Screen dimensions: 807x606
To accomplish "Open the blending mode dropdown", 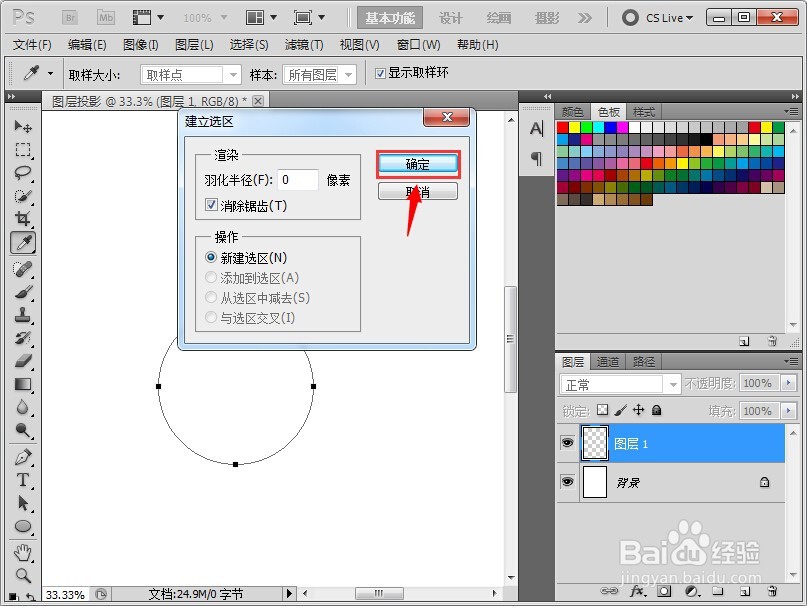I will (620, 385).
